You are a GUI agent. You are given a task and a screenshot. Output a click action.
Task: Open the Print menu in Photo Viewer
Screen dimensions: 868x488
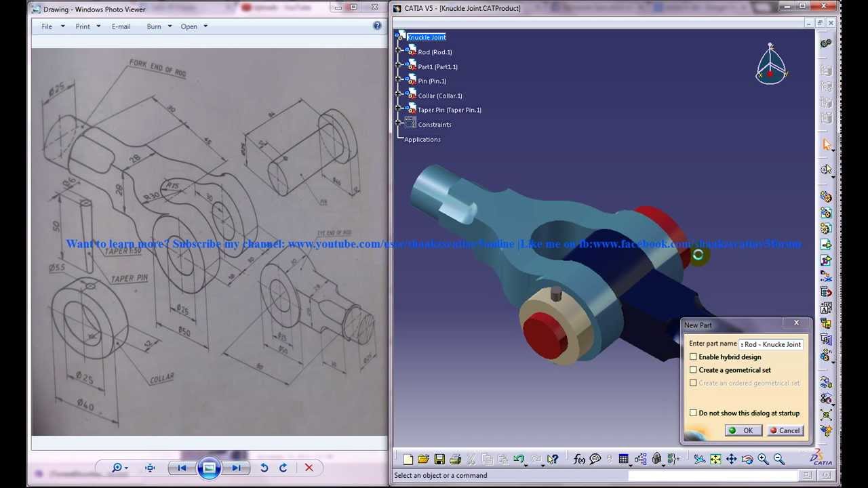[x=83, y=26]
